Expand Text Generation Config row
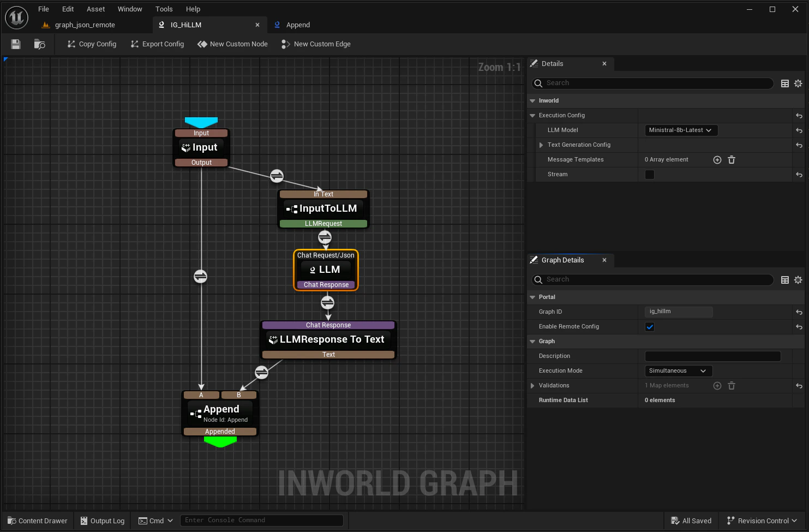 click(541, 145)
